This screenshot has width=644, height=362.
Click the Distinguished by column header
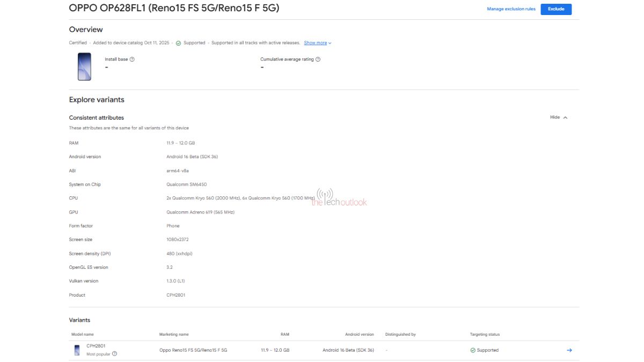click(400, 335)
